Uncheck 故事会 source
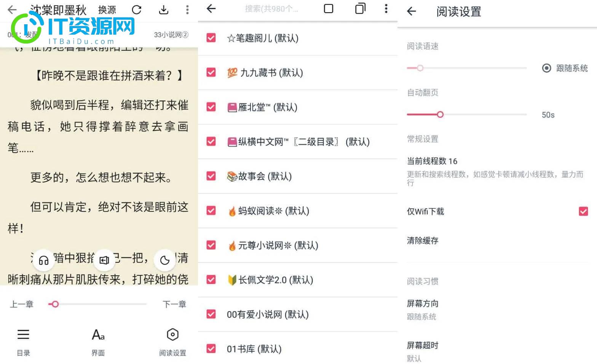 (211, 176)
